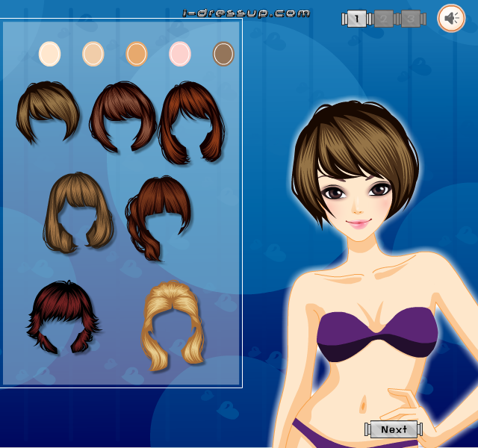Go to step 1 in the progress bar
Viewport: 478px width, 448px height.
tap(357, 19)
